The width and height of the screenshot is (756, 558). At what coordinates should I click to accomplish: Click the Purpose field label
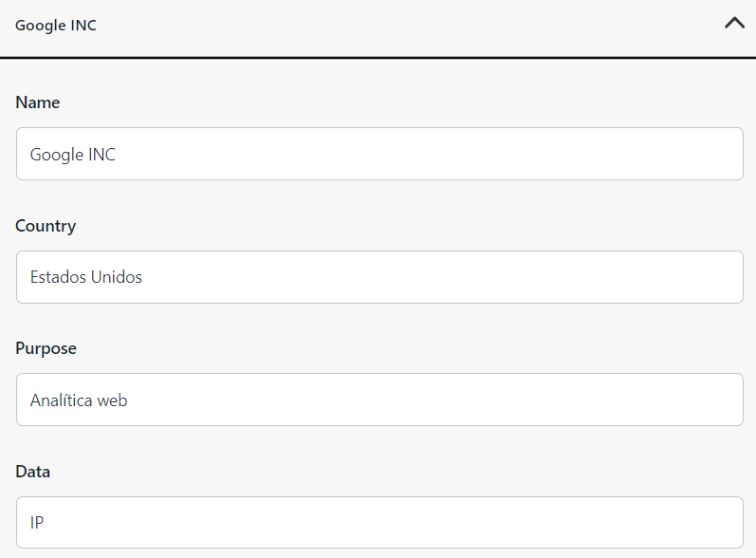tap(46, 348)
